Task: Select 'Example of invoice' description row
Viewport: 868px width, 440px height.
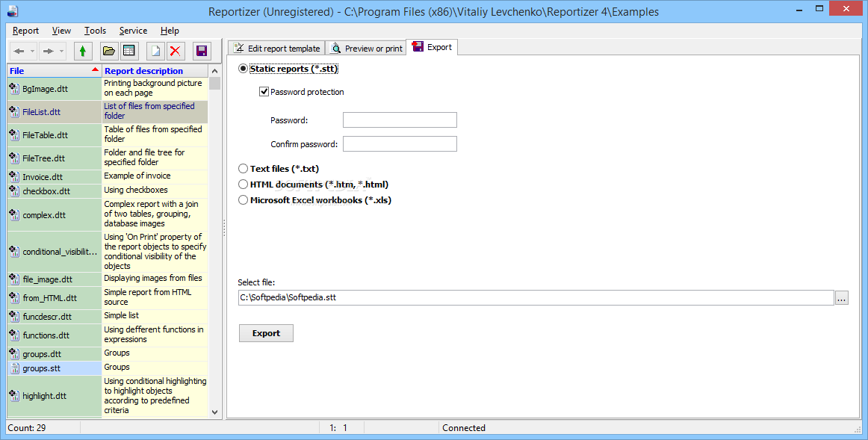Action: 155,176
